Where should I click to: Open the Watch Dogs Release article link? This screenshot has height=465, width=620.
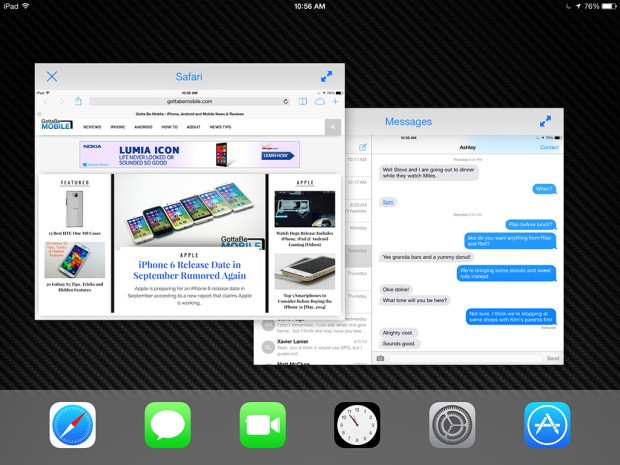pyautogui.click(x=304, y=239)
